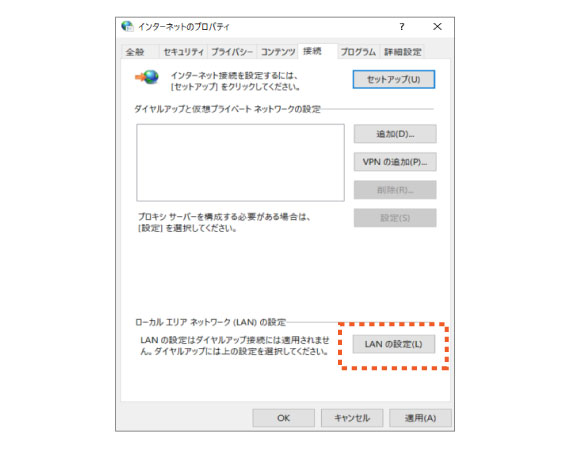Select the 接続 tab
Screen dimensions: 570x449
[x=313, y=51]
